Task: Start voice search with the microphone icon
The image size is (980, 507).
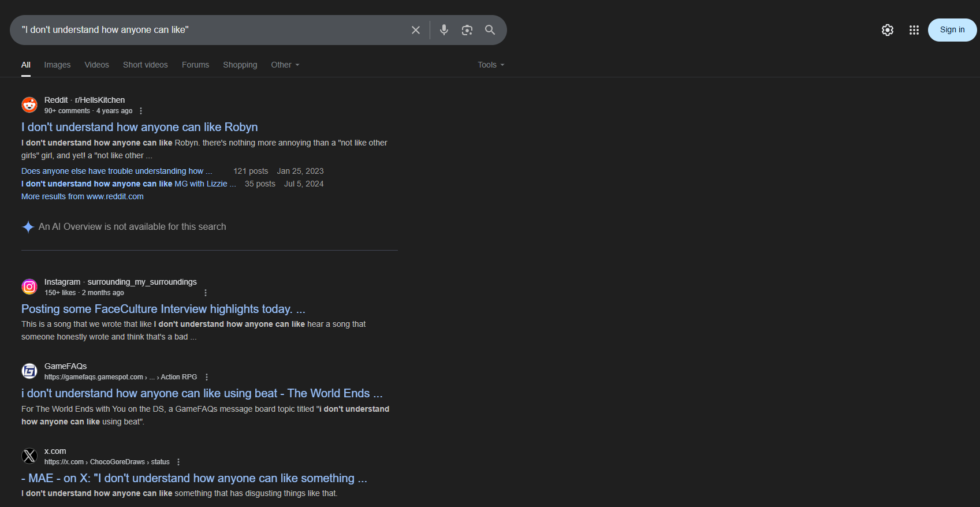Action: tap(444, 30)
